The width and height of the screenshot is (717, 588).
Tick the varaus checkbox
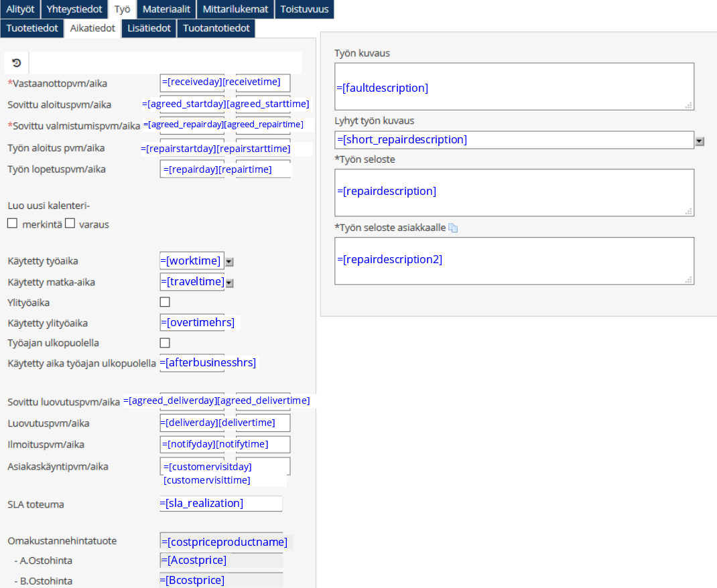coord(70,224)
